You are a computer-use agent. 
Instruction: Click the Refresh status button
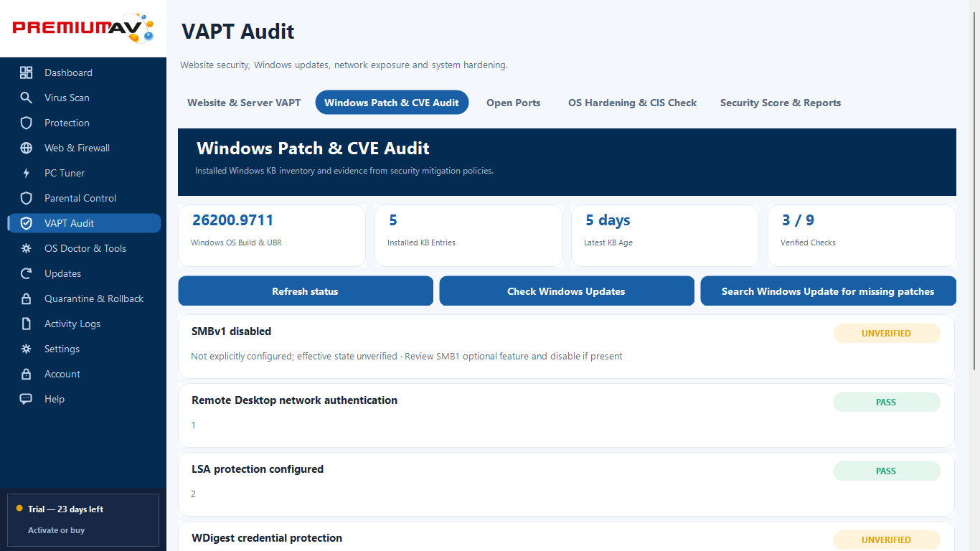click(306, 291)
